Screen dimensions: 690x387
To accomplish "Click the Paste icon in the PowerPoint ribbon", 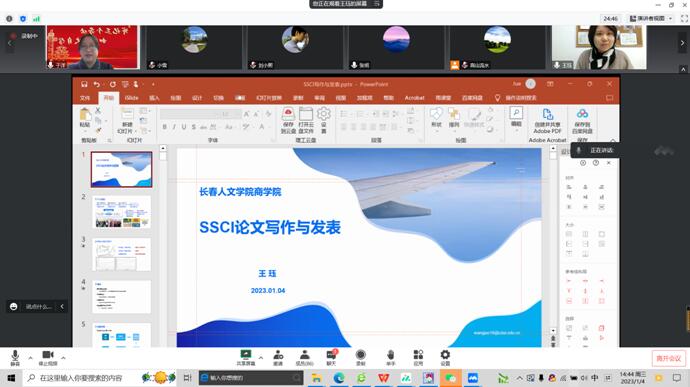I will (x=85, y=118).
